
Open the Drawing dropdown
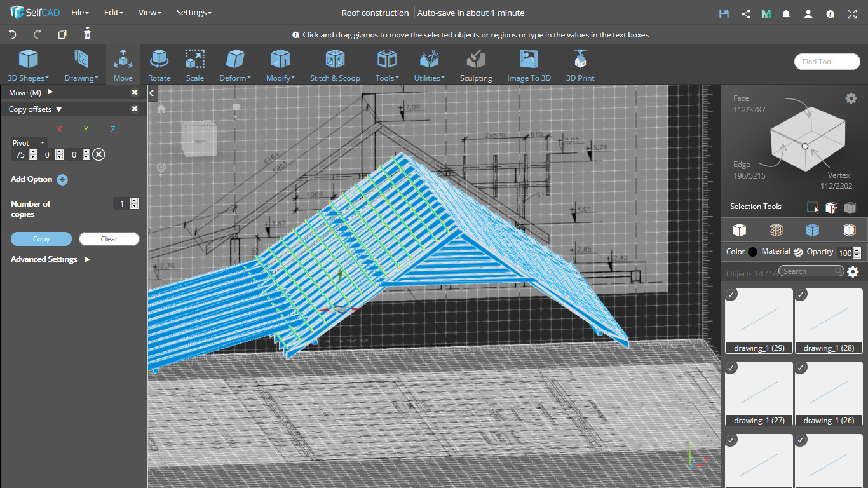tap(81, 65)
